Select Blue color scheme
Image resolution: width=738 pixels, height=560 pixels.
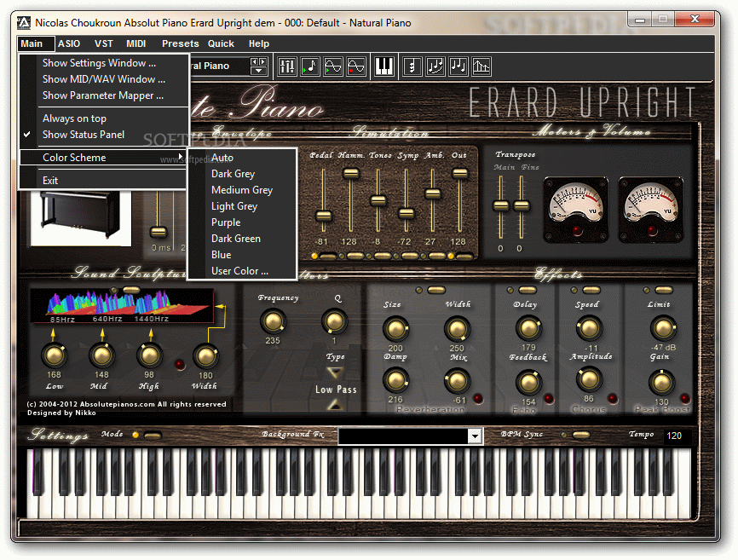tap(242, 255)
